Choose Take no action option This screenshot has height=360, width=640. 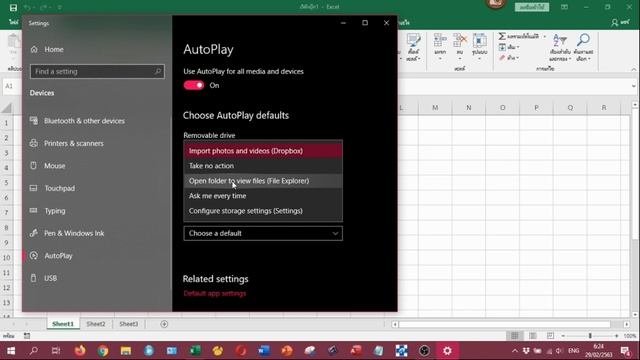click(x=263, y=166)
